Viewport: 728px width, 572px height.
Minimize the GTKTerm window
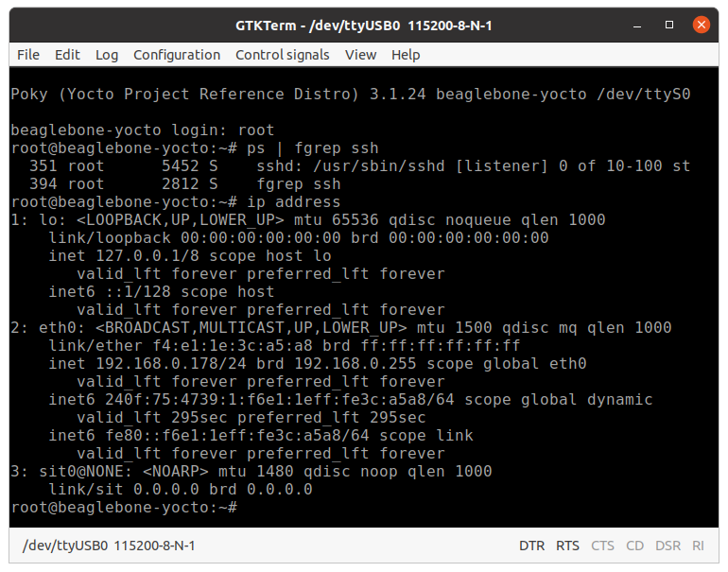coord(637,26)
